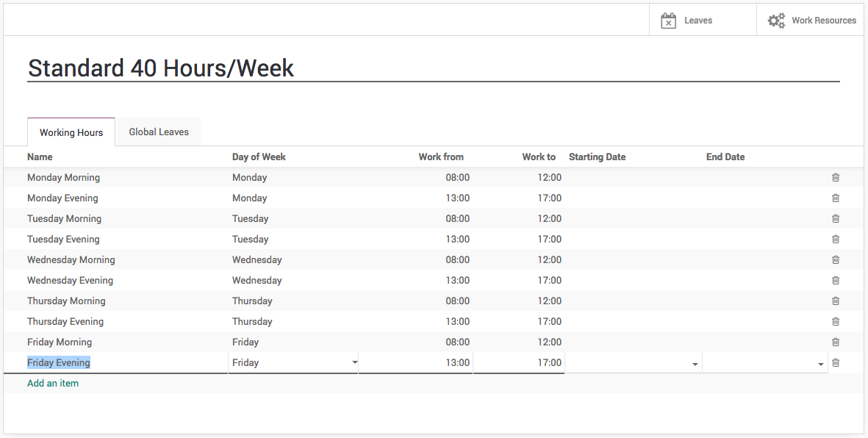Click trash icon for Tuesday Morning
Image resolution: width=868 pixels, height=438 pixels.
(x=835, y=218)
